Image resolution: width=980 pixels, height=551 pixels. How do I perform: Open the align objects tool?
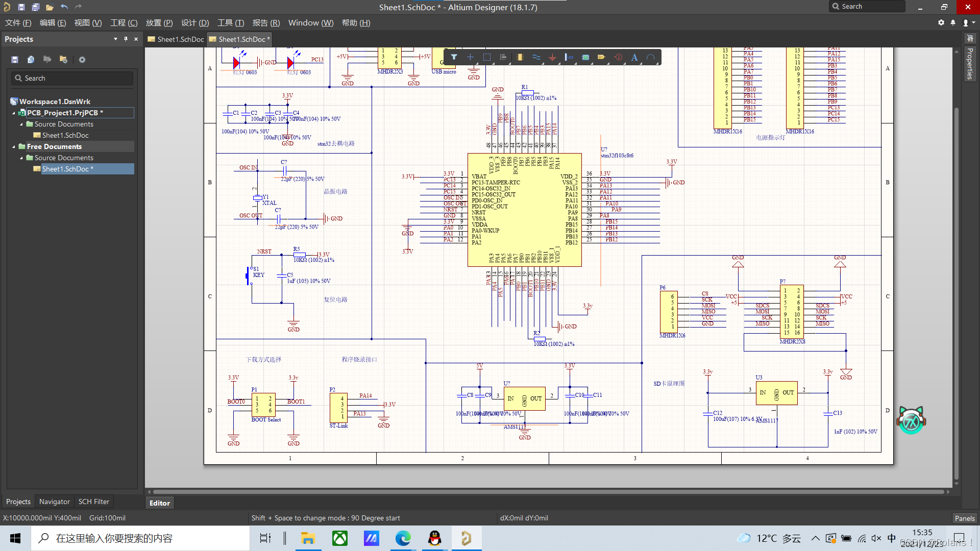503,57
